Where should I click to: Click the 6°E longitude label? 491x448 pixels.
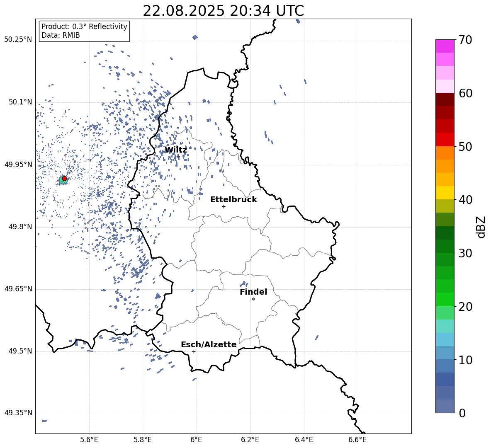196,440
